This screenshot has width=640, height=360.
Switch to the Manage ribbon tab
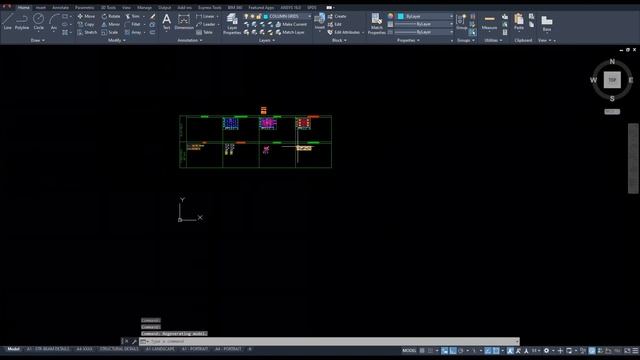(x=144, y=7)
